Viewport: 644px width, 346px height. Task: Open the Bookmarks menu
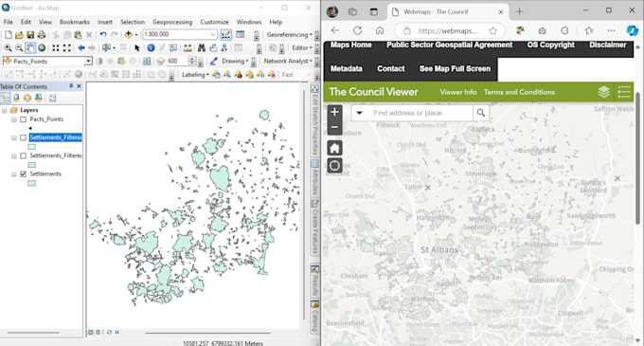click(74, 22)
